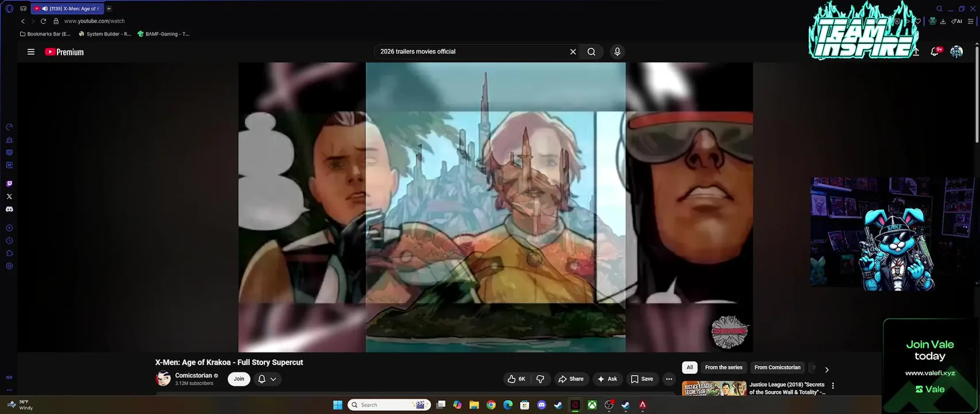Submit search with magnifier button
Viewport: 980px width, 414px height.
pos(591,52)
